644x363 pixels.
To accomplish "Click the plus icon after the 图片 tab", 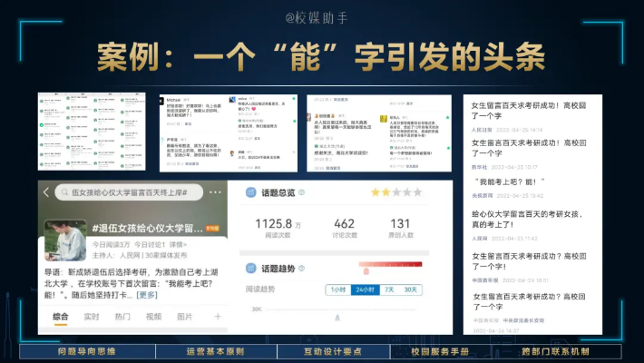I will coord(218,317).
